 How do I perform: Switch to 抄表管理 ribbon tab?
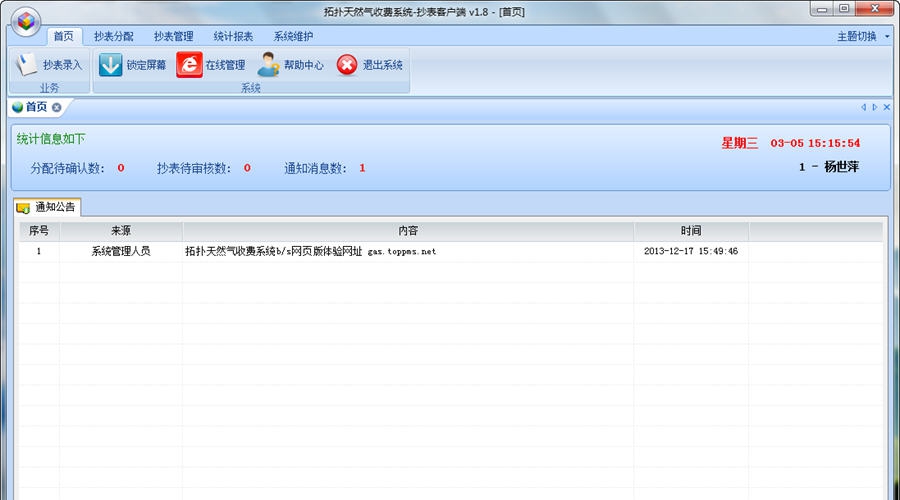pyautogui.click(x=173, y=36)
